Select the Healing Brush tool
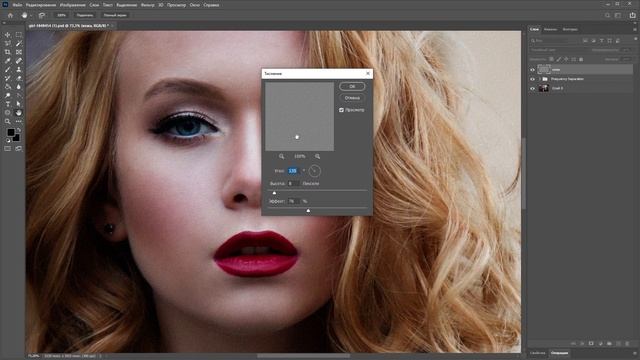 click(19, 61)
